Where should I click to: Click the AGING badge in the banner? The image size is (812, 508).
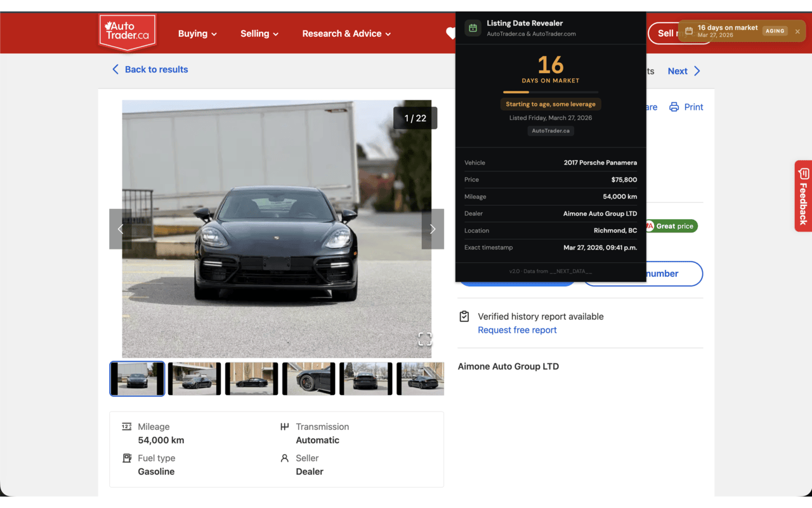pyautogui.click(x=775, y=31)
